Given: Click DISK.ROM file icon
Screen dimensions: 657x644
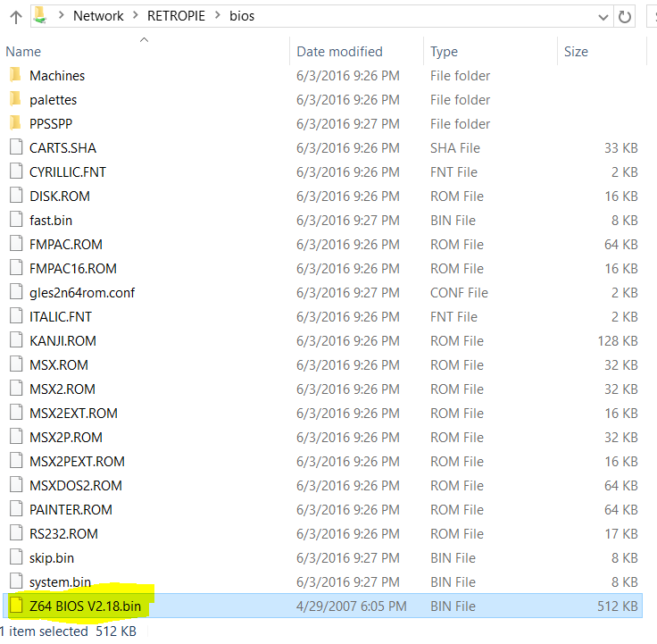Looking at the screenshot, I should [x=16, y=196].
